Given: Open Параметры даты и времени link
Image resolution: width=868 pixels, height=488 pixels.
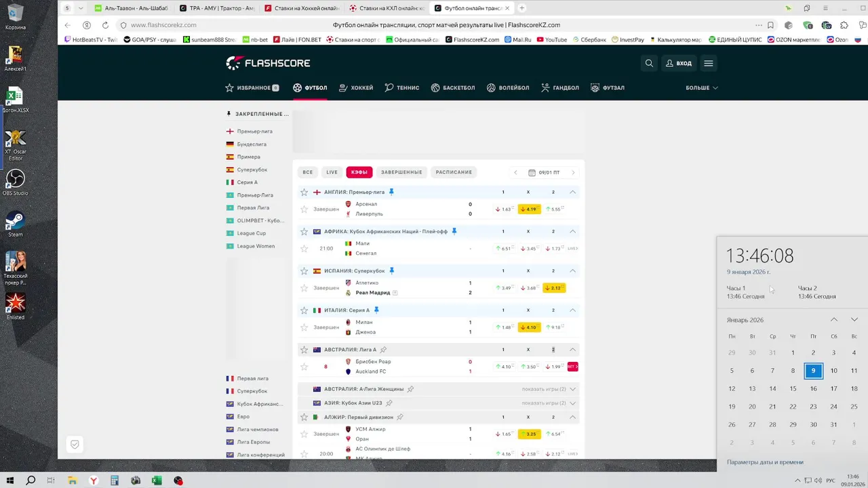Looking at the screenshot, I should click(765, 462).
